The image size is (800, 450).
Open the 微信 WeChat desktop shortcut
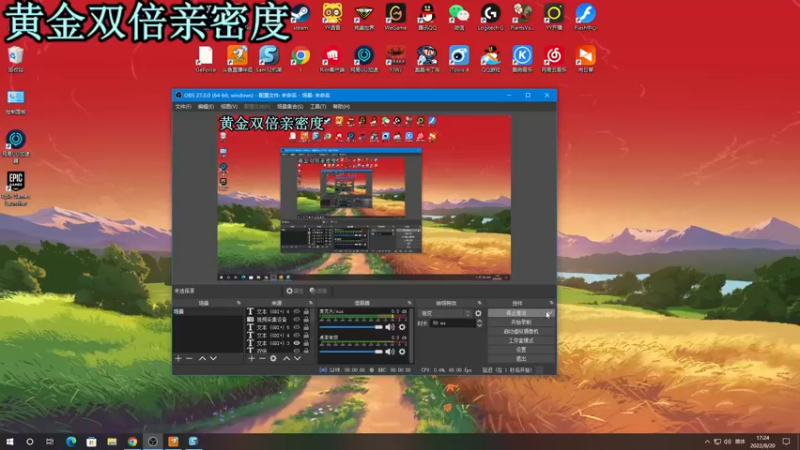[459, 17]
